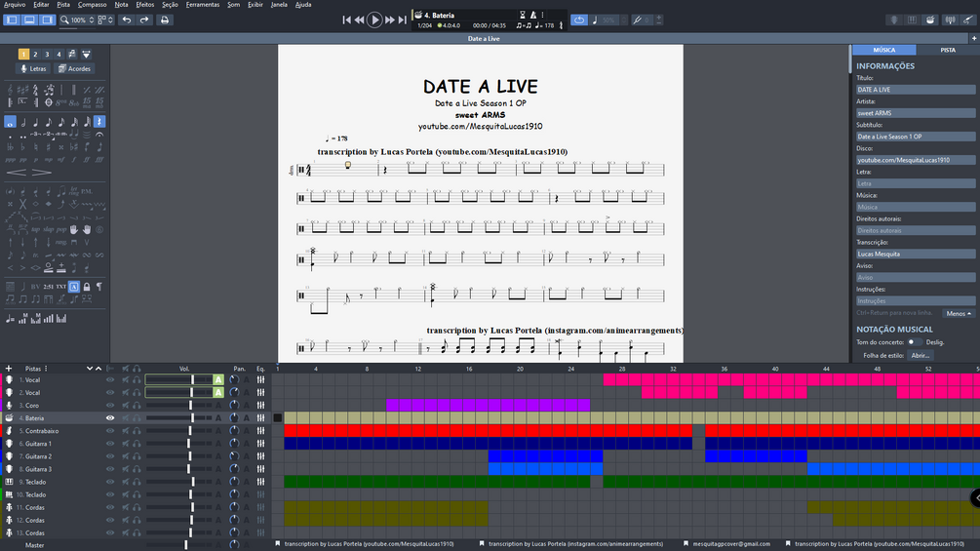The height and width of the screenshot is (551, 980).
Task: Open the Pistas options menu
Action: click(x=46, y=369)
